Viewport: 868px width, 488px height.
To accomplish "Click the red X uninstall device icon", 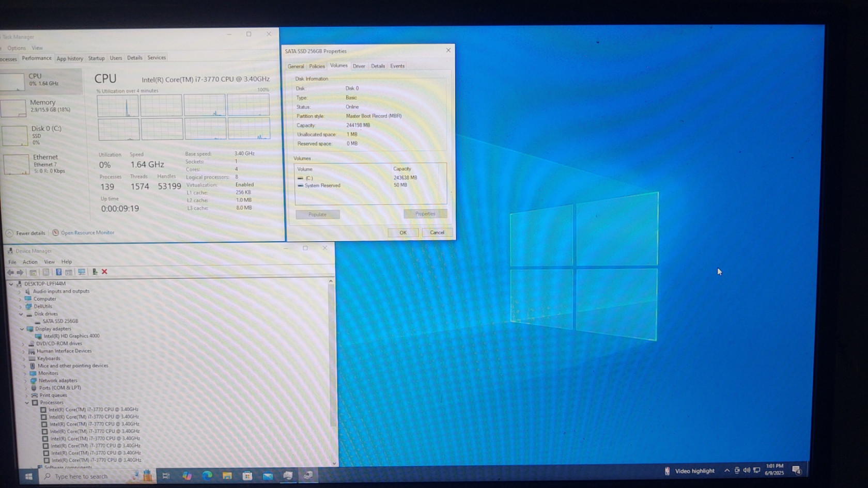I will point(104,272).
